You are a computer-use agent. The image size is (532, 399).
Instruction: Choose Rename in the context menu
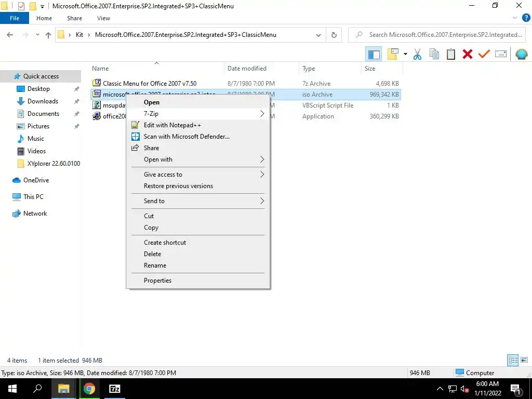(x=198, y=265)
